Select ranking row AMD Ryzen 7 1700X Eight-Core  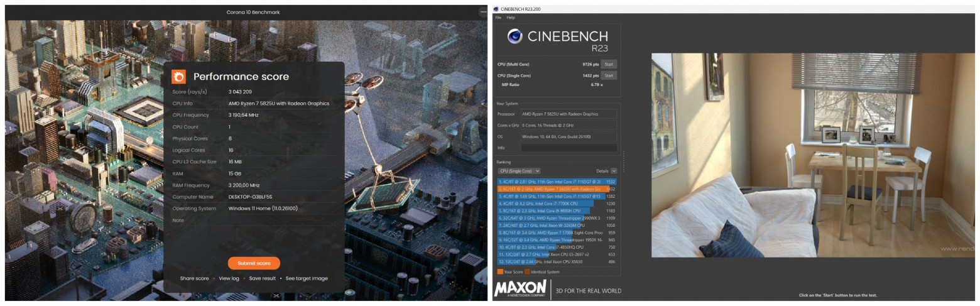(557, 232)
